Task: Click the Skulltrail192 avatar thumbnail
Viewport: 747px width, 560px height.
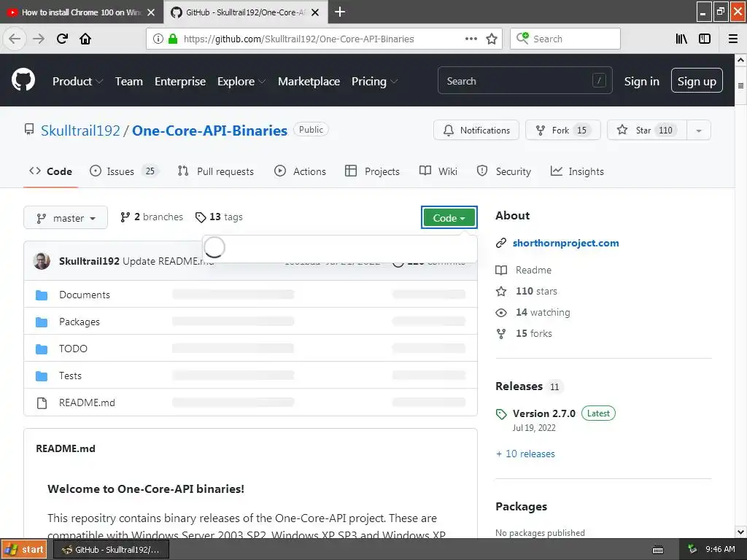Action: tap(42, 261)
